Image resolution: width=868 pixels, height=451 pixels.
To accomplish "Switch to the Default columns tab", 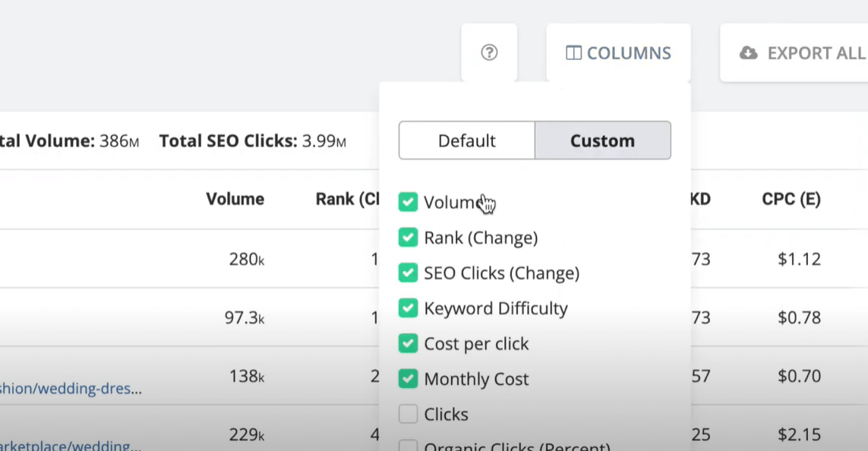I will pos(466,140).
